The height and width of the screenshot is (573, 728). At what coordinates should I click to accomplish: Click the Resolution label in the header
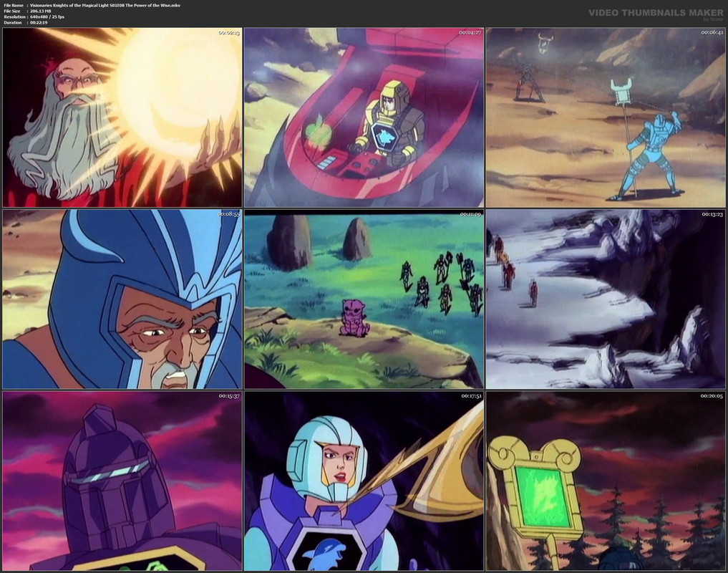pyautogui.click(x=14, y=16)
